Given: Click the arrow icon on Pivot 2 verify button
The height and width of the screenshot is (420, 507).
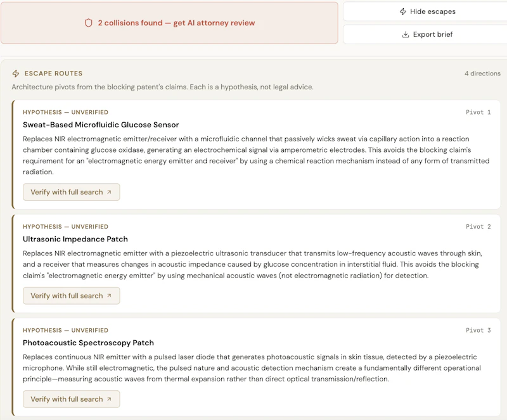Looking at the screenshot, I should coord(109,295).
